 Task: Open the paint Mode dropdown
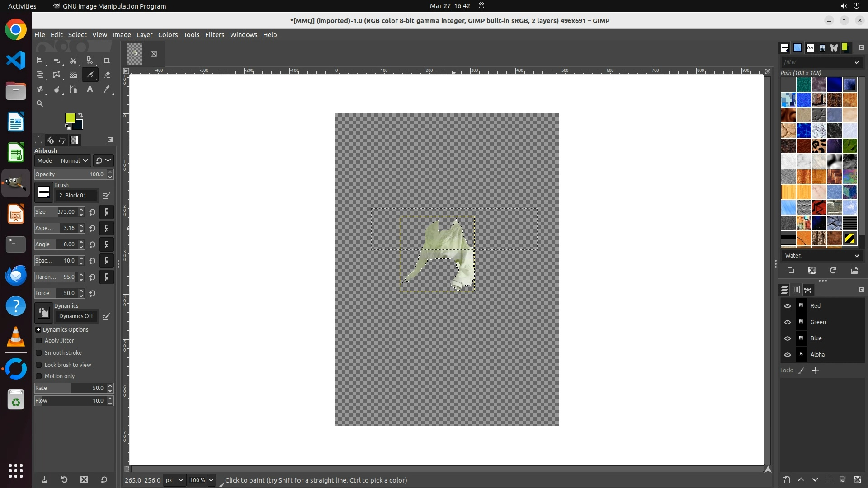click(x=74, y=161)
